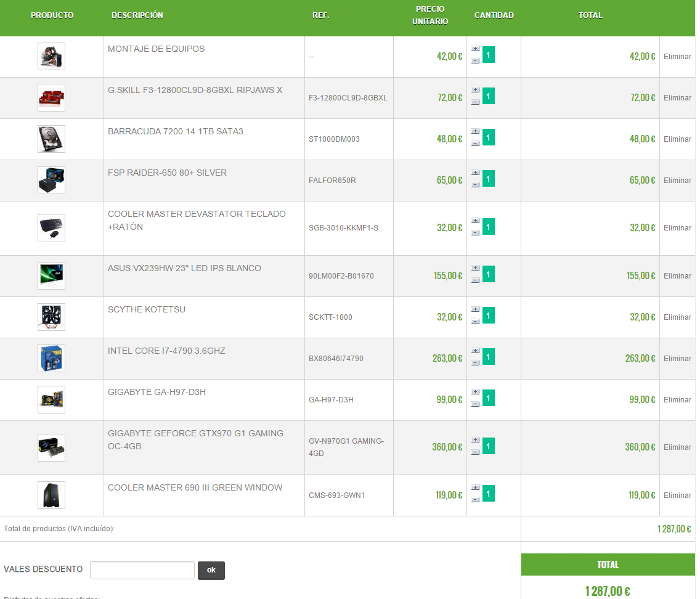
Task: Open COOLER MASTER 690 III case thumbnail
Action: click(x=51, y=495)
